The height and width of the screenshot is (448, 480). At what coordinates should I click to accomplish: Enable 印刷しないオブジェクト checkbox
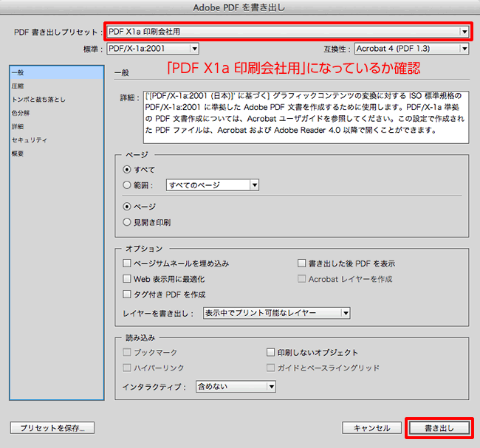click(270, 352)
